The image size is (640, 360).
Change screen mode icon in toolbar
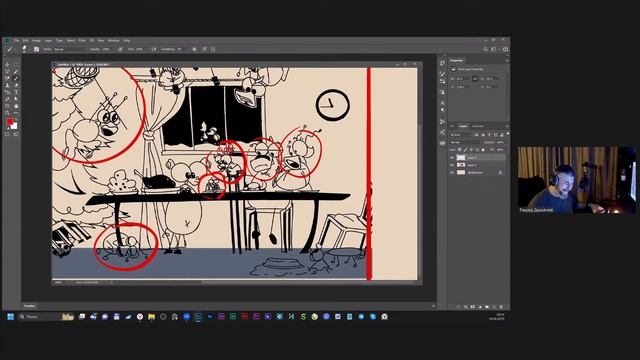point(16,134)
